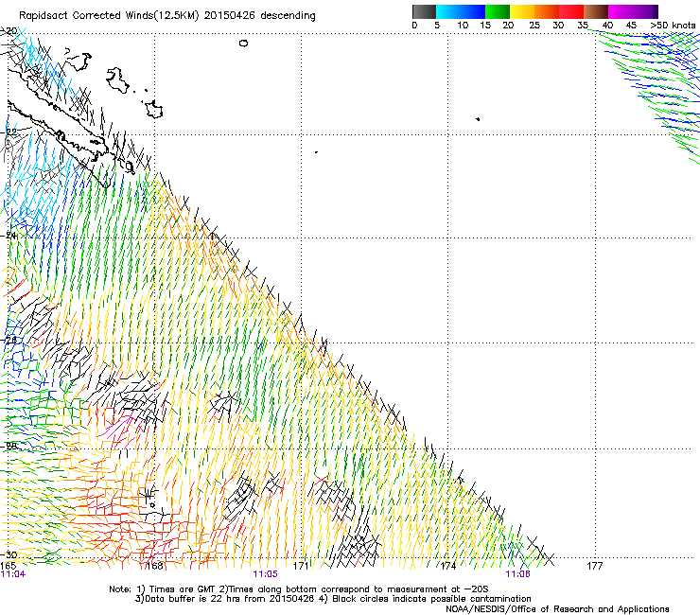700x615 pixels.
Task: Click longitude label '177' on bottom axis
Action: point(595,566)
